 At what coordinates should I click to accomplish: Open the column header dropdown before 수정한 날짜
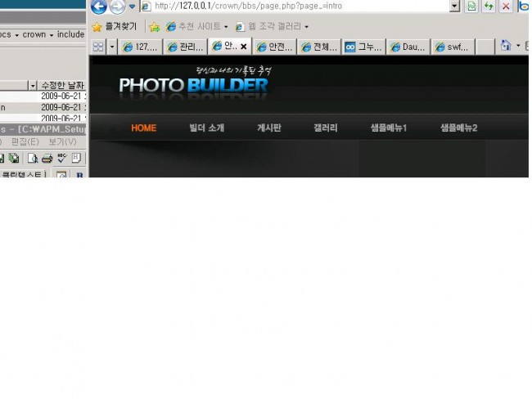coord(33,85)
